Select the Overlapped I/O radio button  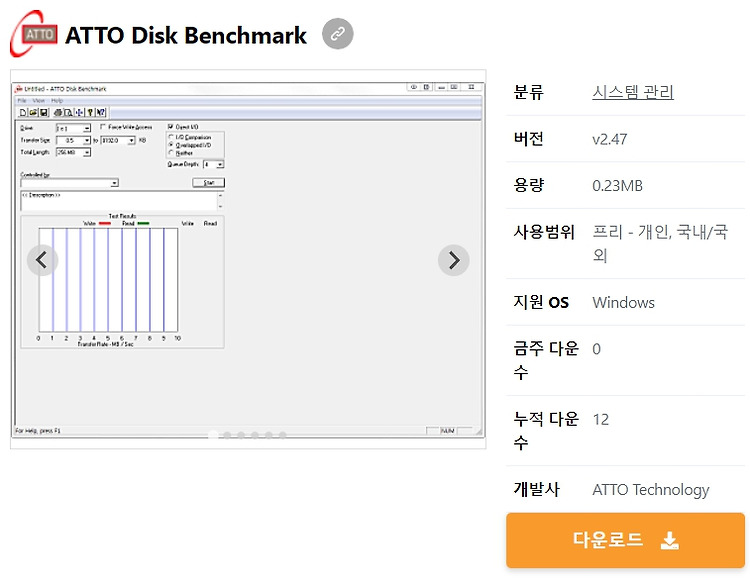[x=171, y=145]
